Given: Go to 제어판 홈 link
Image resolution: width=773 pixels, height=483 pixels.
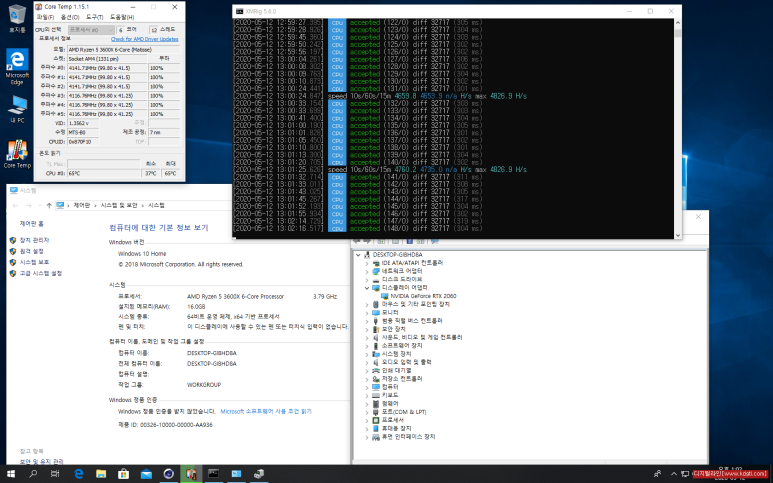Looking at the screenshot, I should click(x=32, y=224).
